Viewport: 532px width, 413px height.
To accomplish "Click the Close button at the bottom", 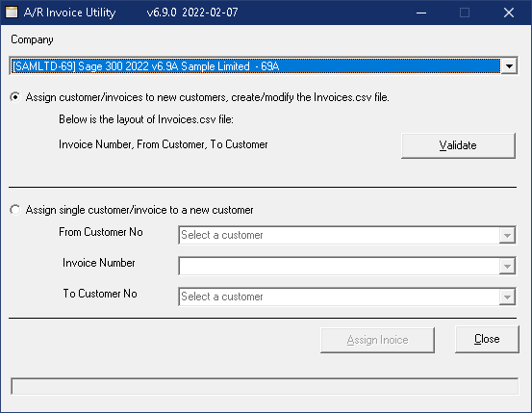I will pyautogui.click(x=487, y=339).
